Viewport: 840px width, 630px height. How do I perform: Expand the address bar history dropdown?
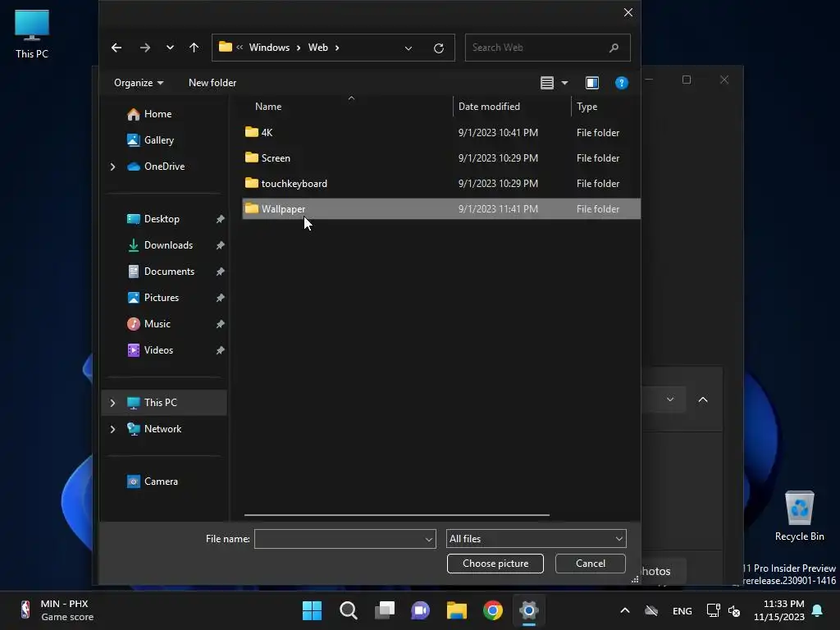click(409, 48)
